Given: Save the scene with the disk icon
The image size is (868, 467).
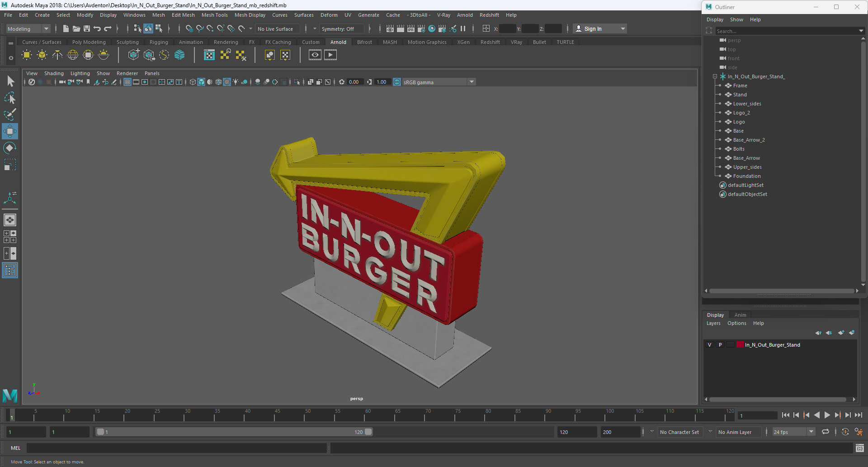Looking at the screenshot, I should pyautogui.click(x=87, y=29).
